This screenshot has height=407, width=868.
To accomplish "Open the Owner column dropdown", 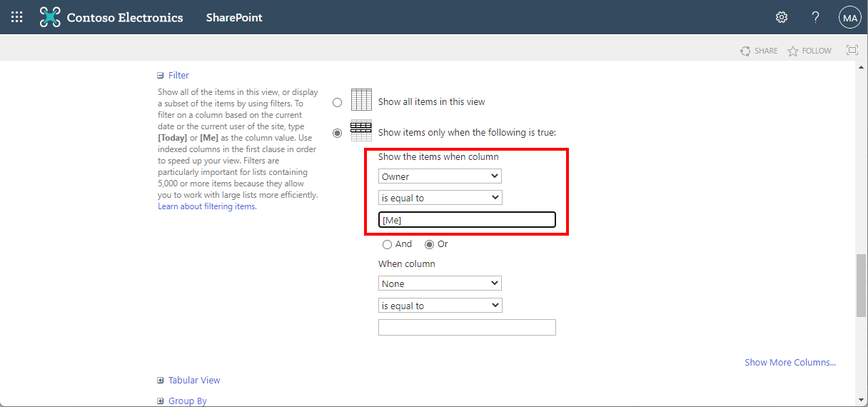I will [440, 176].
